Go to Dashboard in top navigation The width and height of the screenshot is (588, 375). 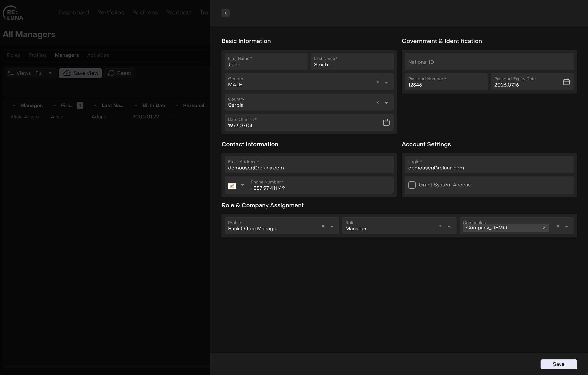[x=73, y=13]
